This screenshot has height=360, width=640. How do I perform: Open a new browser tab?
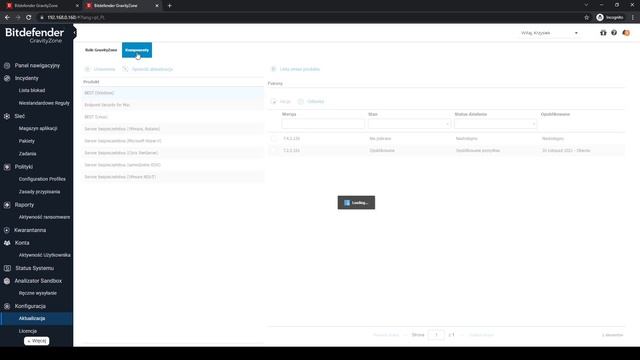coord(169,6)
